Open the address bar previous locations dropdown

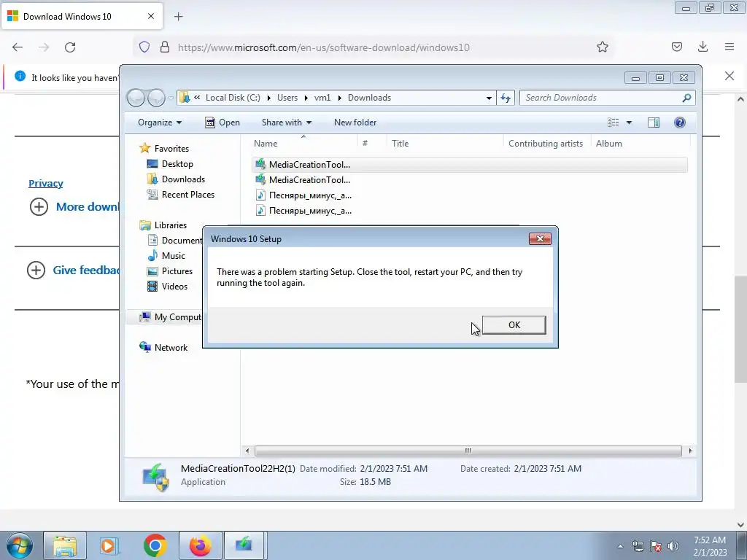pos(489,98)
